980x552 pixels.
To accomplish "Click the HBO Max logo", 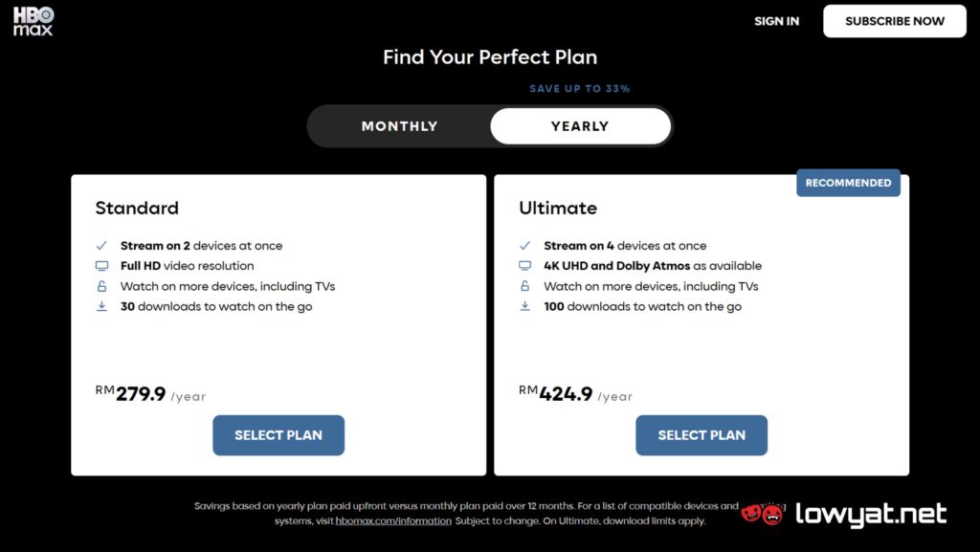I will [33, 21].
